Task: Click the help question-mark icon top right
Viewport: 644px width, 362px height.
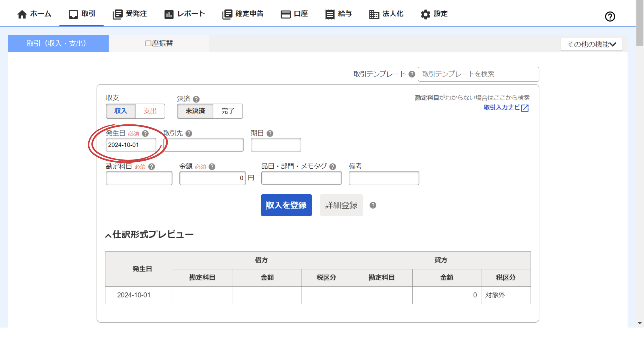Action: point(610,16)
